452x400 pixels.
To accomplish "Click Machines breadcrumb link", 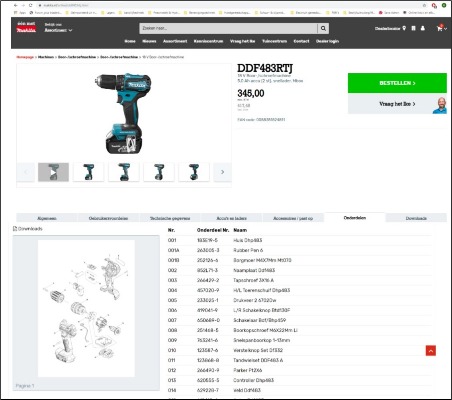I will pos(46,57).
